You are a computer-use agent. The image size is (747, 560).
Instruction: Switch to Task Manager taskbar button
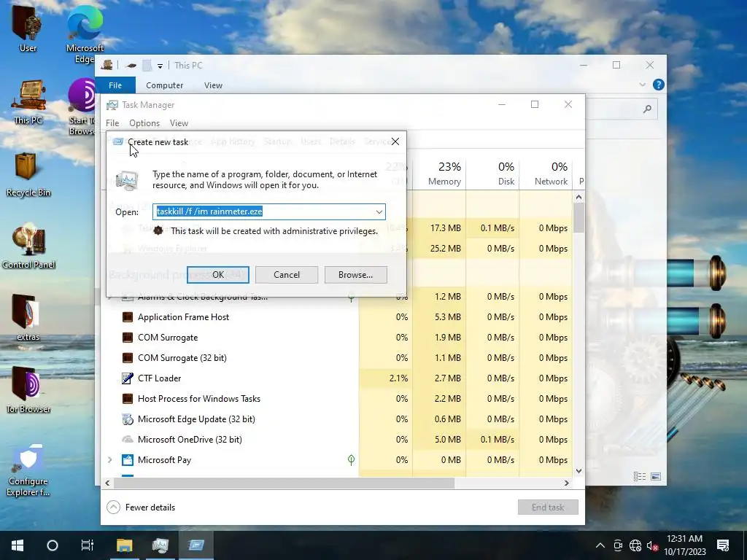160,545
